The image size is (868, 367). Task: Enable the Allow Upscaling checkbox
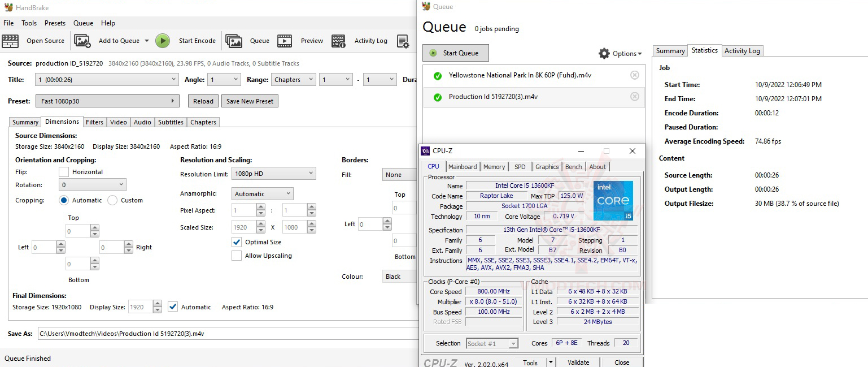point(237,256)
